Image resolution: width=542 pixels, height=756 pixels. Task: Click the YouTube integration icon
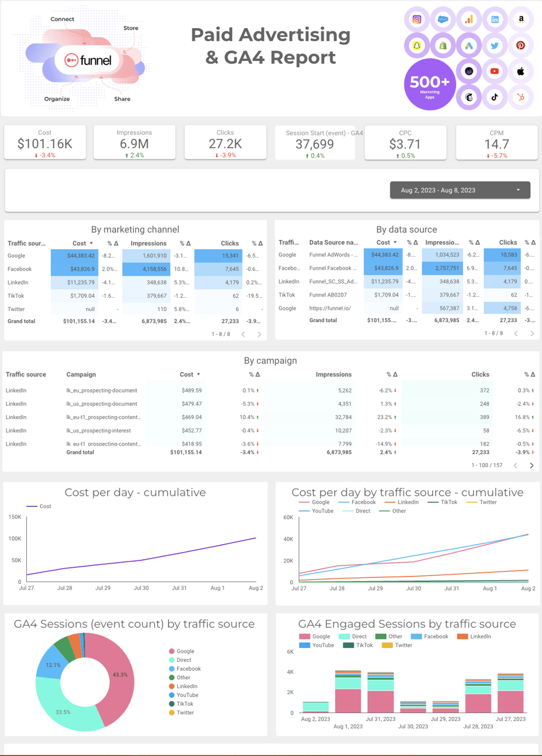tap(494, 71)
